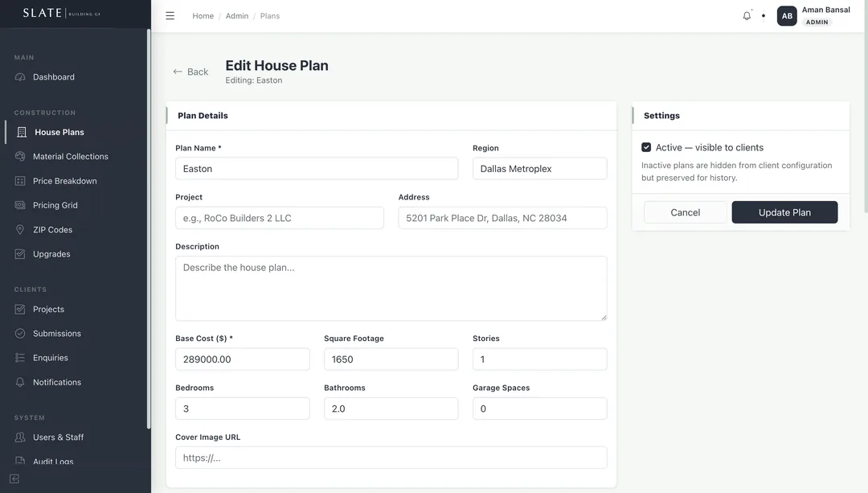The image size is (868, 493).
Task: Click the Notifications bell icon in sidebar
Action: [x=20, y=382]
